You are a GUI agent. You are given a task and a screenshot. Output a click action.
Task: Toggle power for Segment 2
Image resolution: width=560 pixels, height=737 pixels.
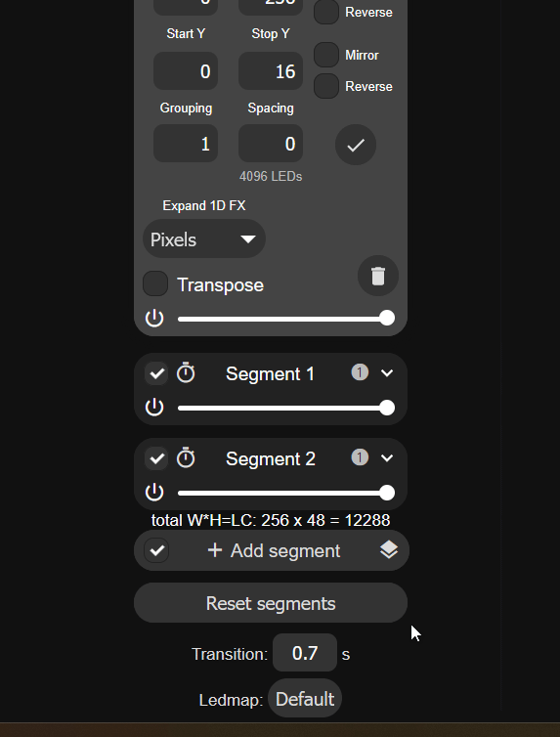154,492
